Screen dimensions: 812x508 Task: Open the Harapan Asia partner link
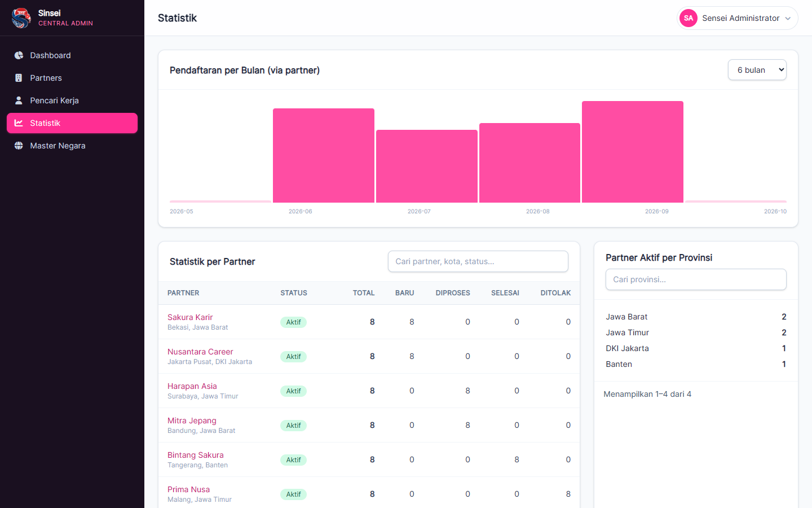coord(192,386)
